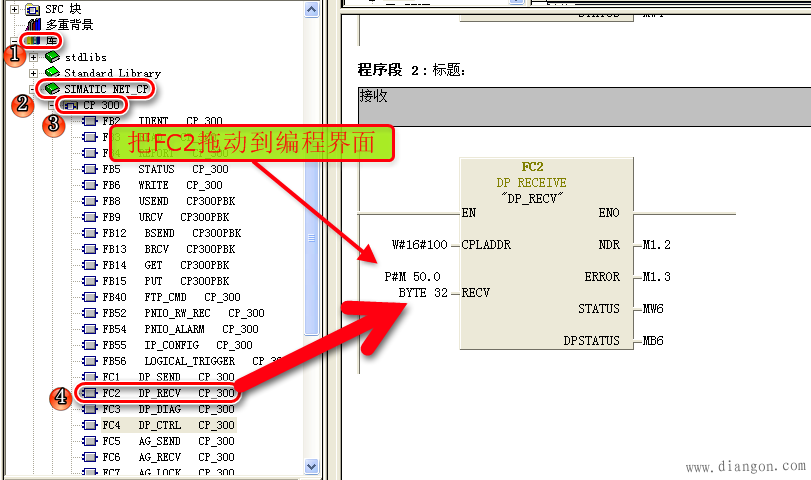Screen dimensions: 811x480
Task: Click the stdlibs library book icon
Action: pos(52,57)
